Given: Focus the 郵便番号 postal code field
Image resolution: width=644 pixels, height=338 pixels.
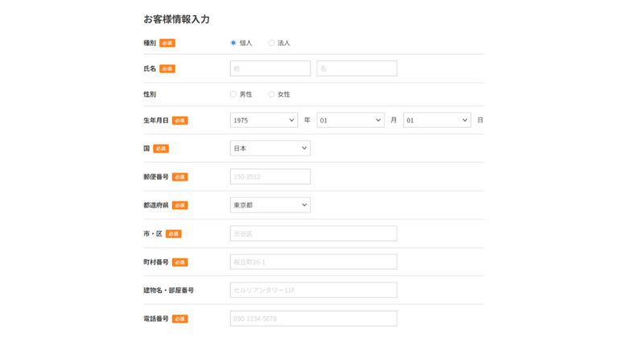Looking at the screenshot, I should [270, 176].
